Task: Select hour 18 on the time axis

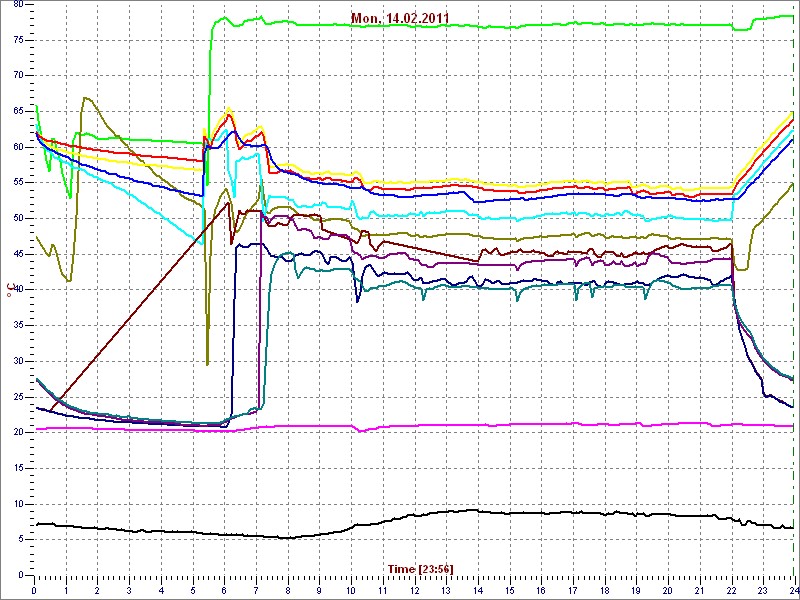Action: coord(605,590)
